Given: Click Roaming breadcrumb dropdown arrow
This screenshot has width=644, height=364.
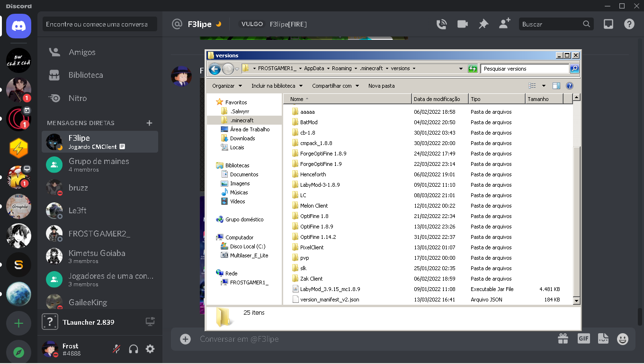Looking at the screenshot, I should click(x=355, y=69).
